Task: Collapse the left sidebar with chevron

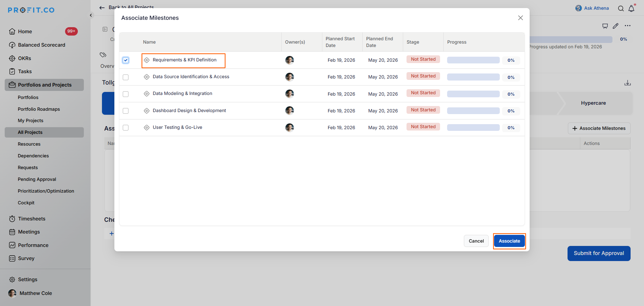Action: (x=91, y=15)
